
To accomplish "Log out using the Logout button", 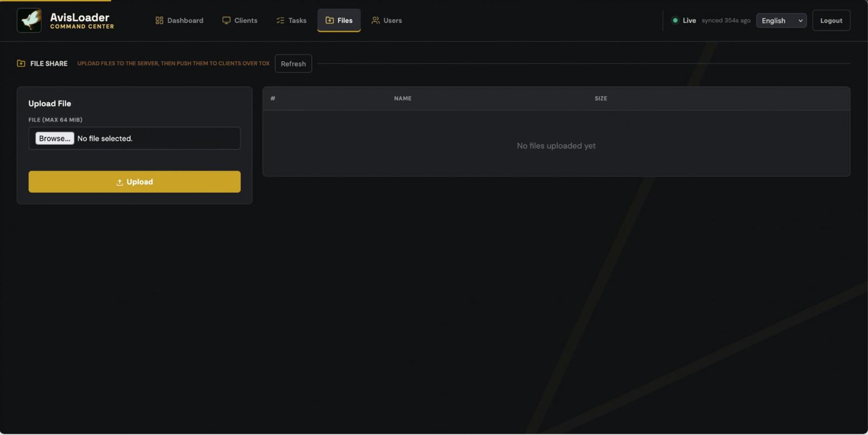I will (x=831, y=21).
